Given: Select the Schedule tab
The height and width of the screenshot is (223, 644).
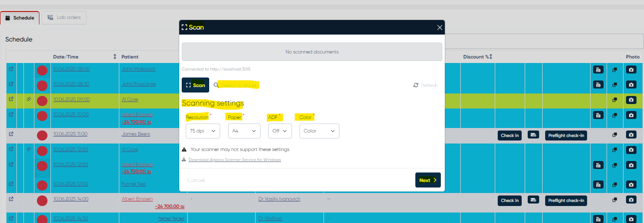Looking at the screenshot, I should click(x=20, y=18).
